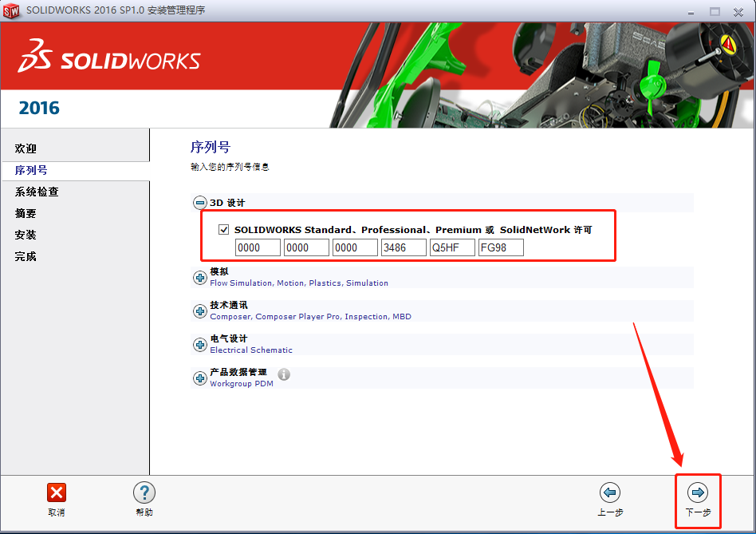Toggle the SOLIDWORKS Standard license checkbox
756x534 pixels.
pos(223,230)
